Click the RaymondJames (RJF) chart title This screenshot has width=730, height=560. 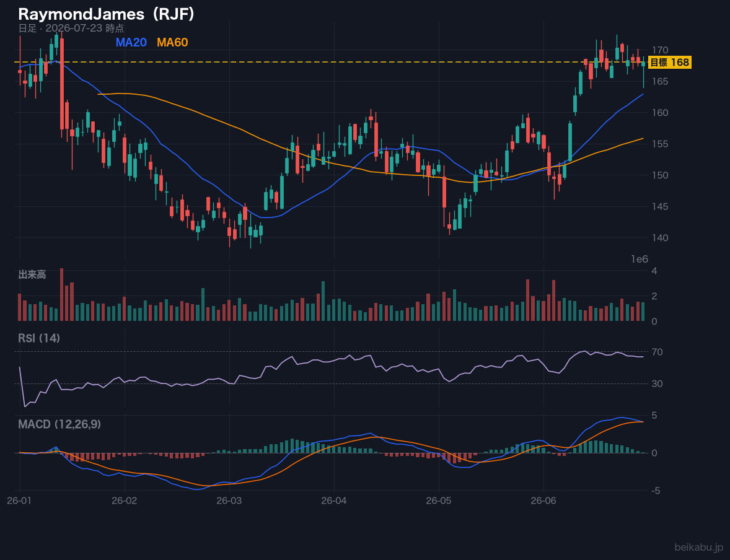pos(106,14)
